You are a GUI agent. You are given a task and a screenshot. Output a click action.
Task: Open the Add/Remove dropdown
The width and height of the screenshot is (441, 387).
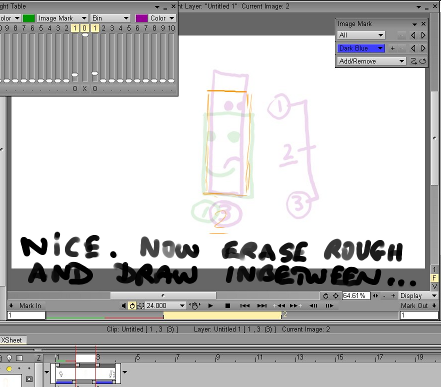click(x=372, y=61)
